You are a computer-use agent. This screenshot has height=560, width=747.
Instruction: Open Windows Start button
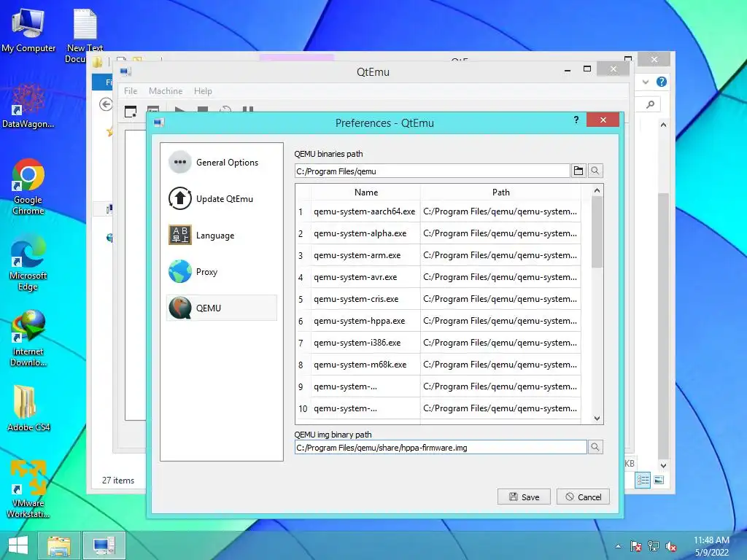[18, 545]
